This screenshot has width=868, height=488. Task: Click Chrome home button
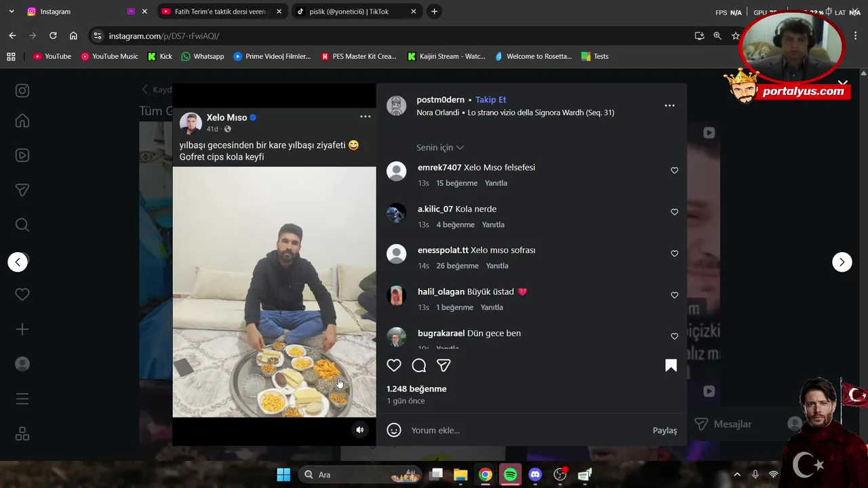(x=73, y=36)
